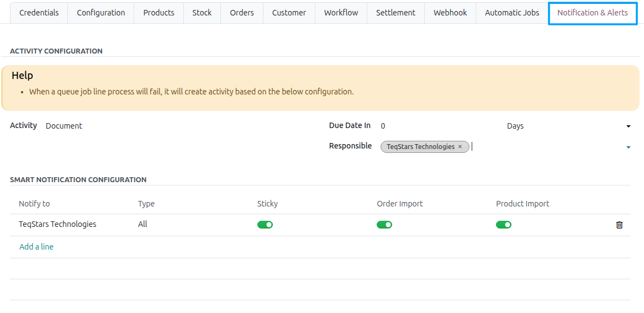This screenshot has width=644, height=313.
Task: Disable Order Import notification toggle
Action: pyautogui.click(x=384, y=225)
